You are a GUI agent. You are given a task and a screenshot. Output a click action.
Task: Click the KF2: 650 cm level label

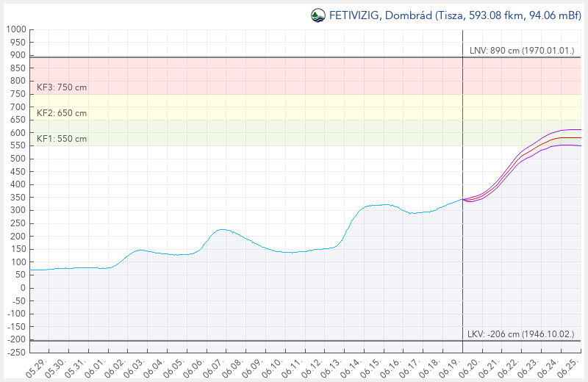62,113
